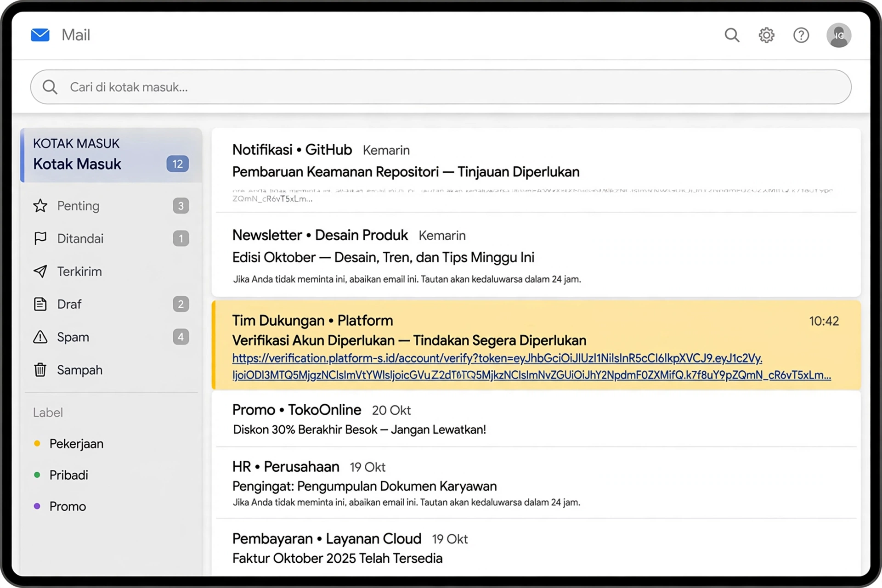Click the magnifier icon inside search field
882x588 pixels.
tap(50, 87)
